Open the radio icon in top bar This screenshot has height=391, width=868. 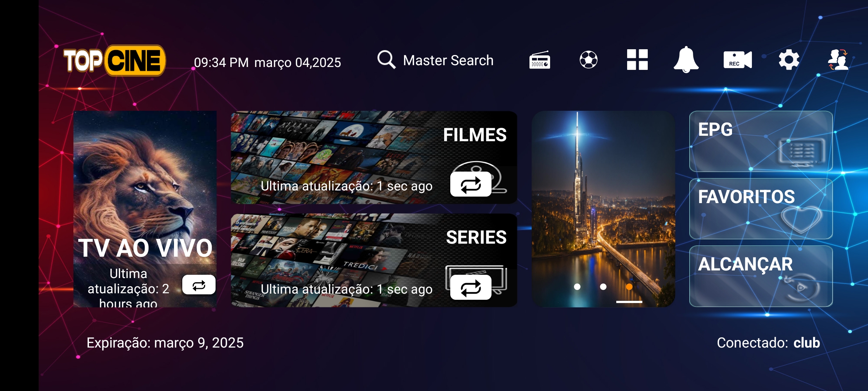point(540,60)
